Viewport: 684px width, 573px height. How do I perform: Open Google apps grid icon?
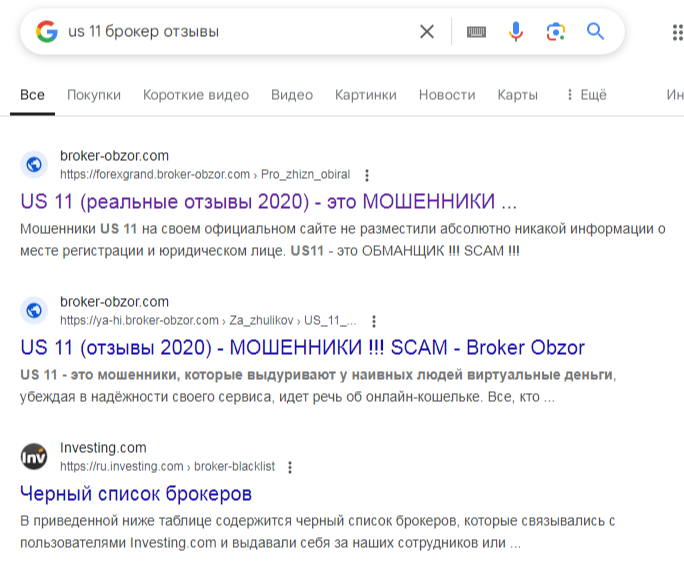[677, 32]
